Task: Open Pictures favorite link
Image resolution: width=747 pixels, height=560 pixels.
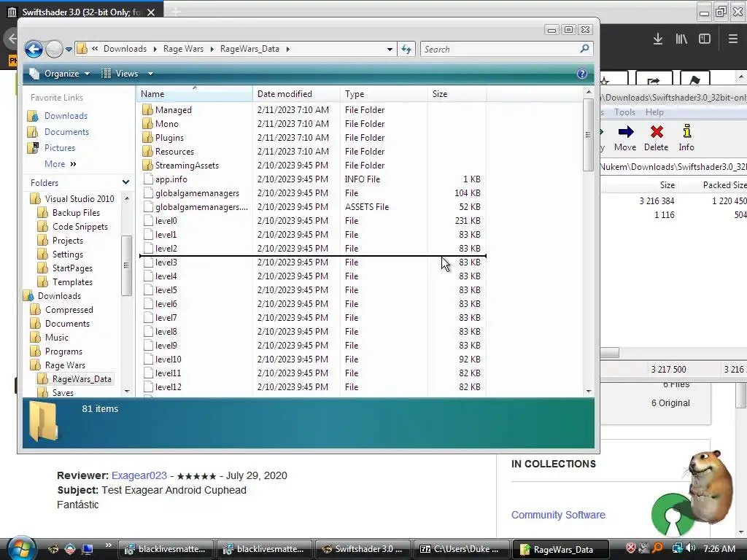Action: [60, 147]
